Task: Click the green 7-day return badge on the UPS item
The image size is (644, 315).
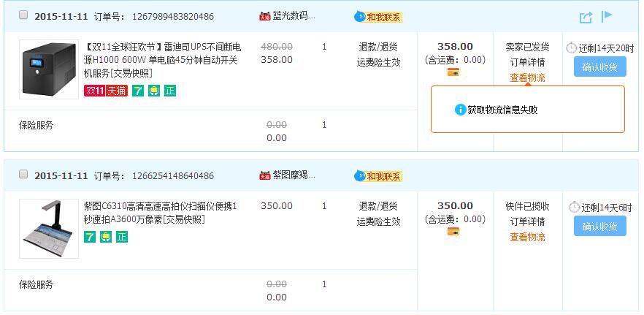Action: [138, 91]
